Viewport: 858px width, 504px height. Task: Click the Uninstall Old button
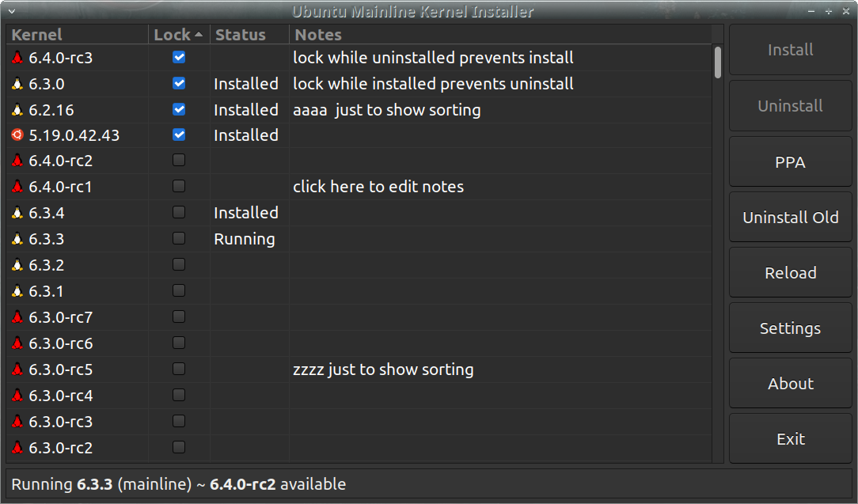790,218
